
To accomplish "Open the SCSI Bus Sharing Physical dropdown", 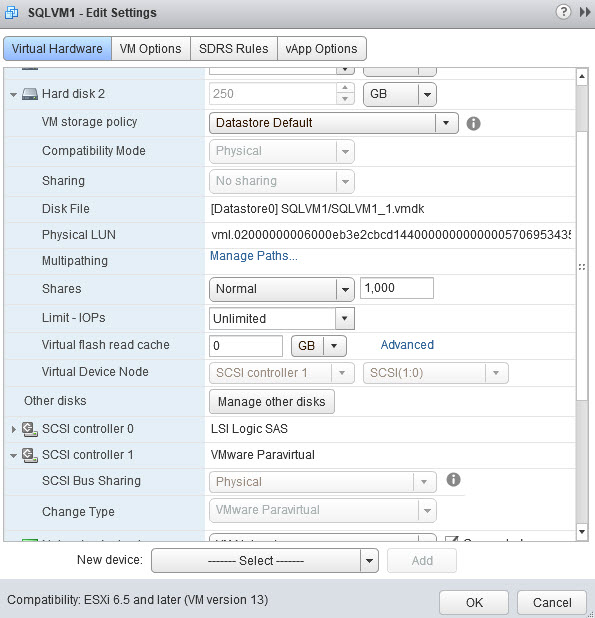I will point(322,482).
